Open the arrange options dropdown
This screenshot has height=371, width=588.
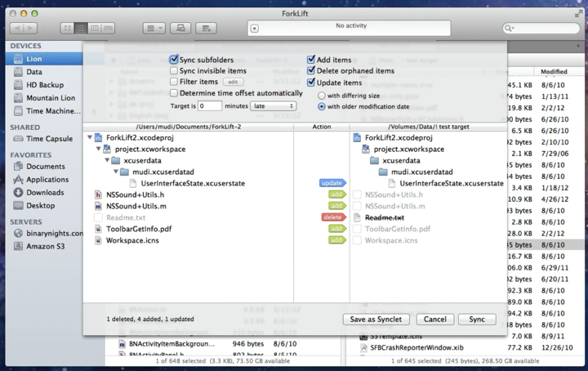154,28
